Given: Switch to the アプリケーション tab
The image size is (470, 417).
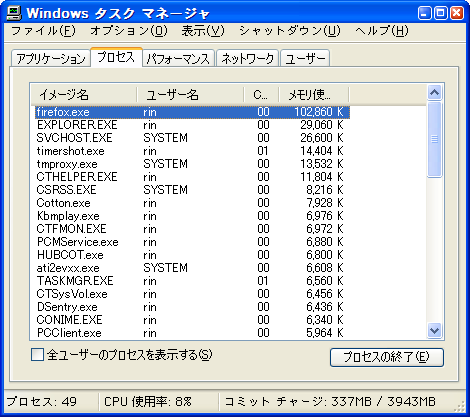Looking at the screenshot, I should [51, 59].
